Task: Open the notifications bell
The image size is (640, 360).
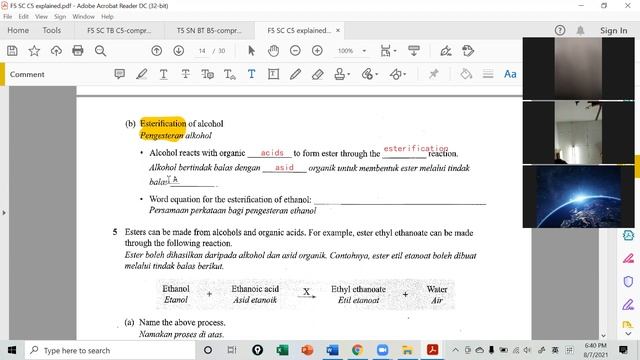Action: pyautogui.click(x=580, y=30)
